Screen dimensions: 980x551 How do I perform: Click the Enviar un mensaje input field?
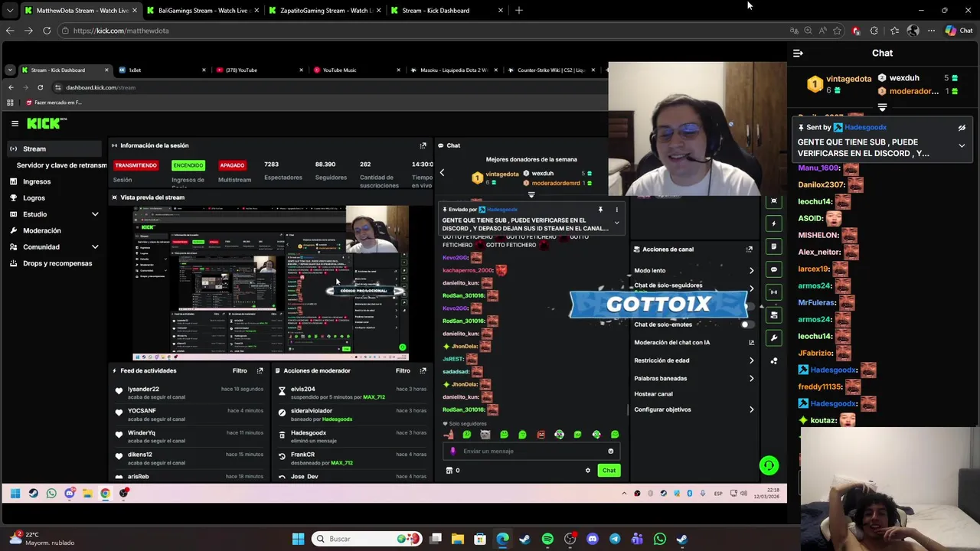tap(531, 452)
